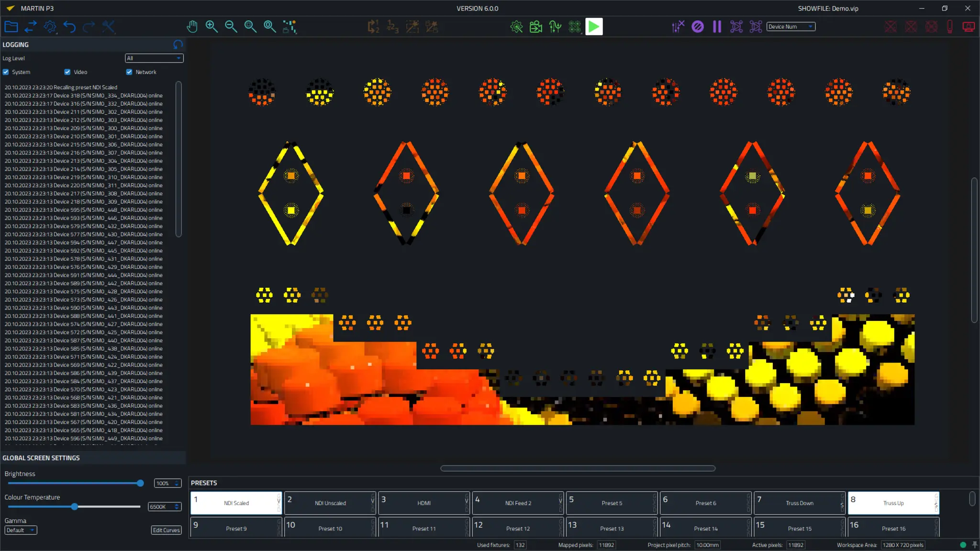The width and height of the screenshot is (980, 551).
Task: Open the Gamma Default dropdown
Action: tap(21, 530)
